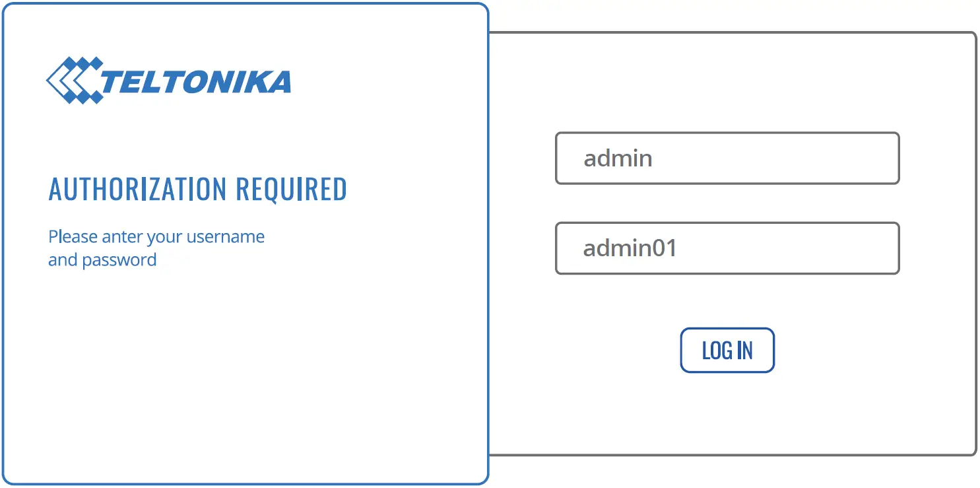Click the gap between username and password fields
Image resolution: width=980 pixels, height=488 pixels.
(x=727, y=203)
